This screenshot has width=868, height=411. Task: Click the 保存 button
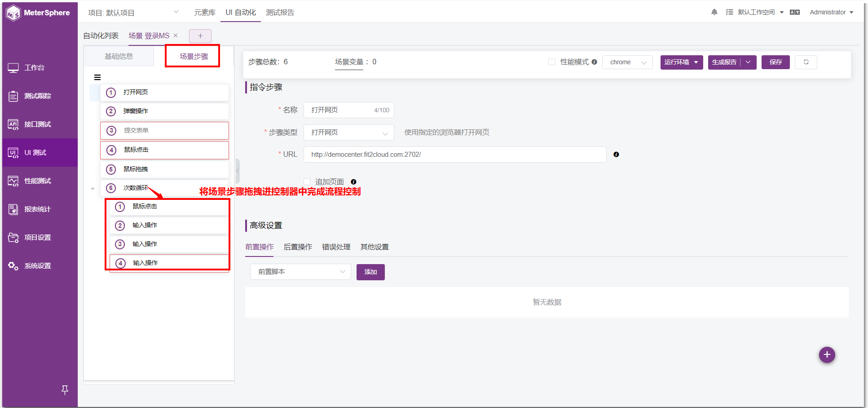click(x=775, y=62)
